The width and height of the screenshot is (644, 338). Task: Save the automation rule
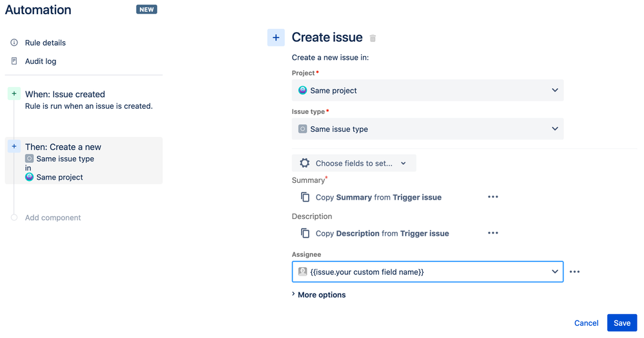click(621, 323)
